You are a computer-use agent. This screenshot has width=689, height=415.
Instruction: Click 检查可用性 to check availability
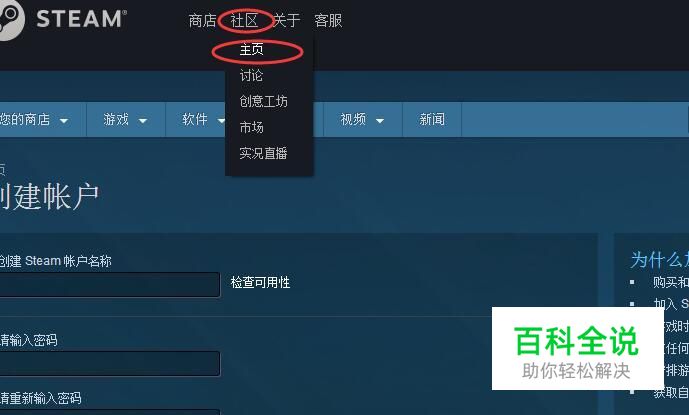click(260, 282)
